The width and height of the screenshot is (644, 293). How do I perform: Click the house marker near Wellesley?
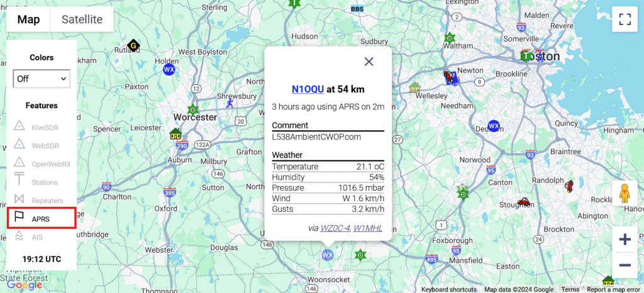415,87
